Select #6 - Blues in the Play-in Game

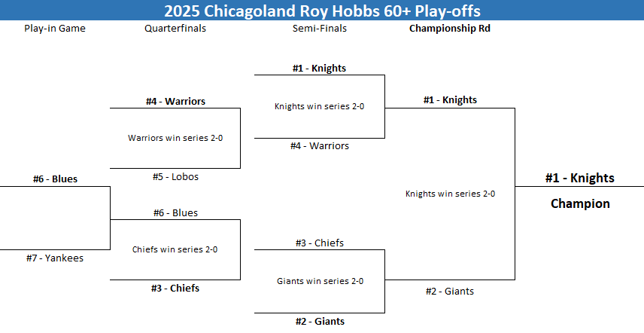(x=55, y=179)
